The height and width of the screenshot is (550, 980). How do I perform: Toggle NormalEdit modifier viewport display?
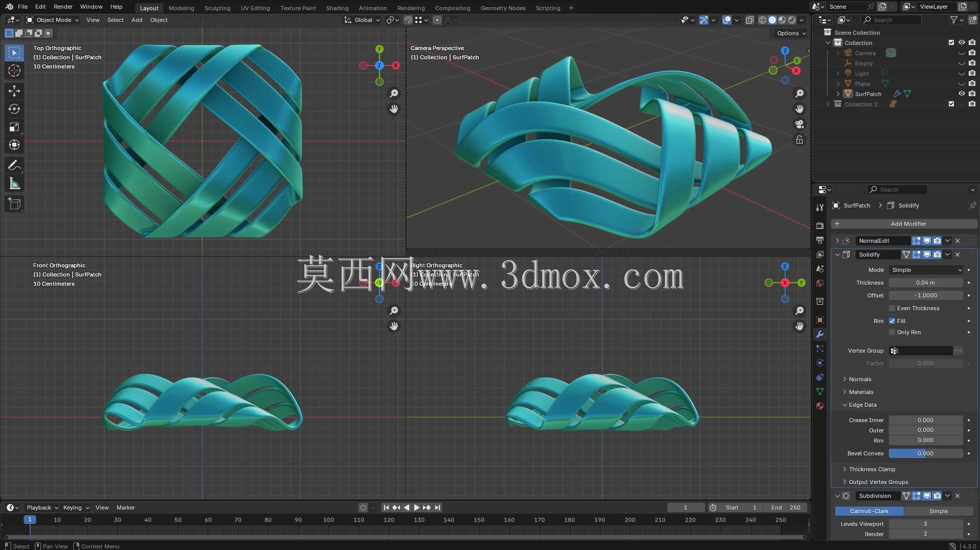(x=927, y=241)
